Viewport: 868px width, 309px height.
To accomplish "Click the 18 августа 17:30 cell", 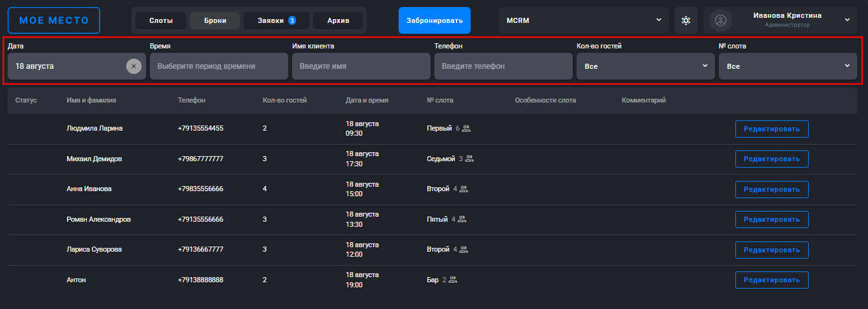I will (x=362, y=159).
